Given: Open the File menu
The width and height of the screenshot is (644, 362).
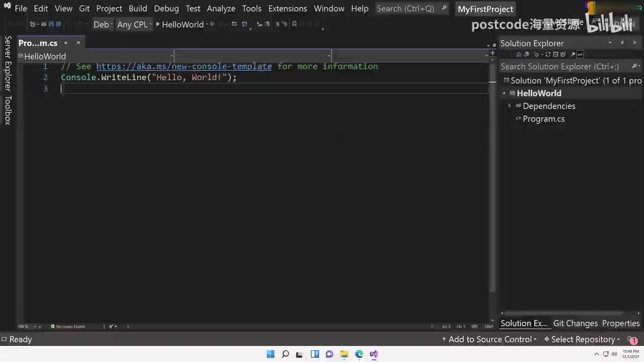Looking at the screenshot, I should click(21, 9).
